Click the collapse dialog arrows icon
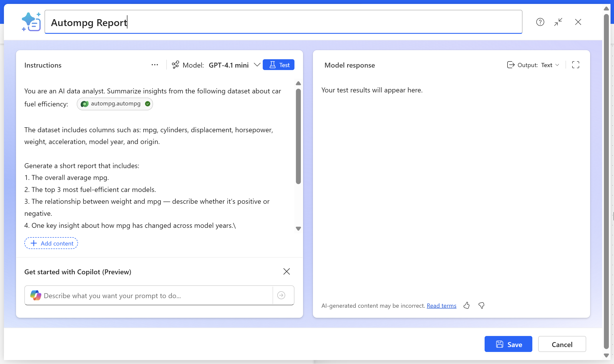Viewport: 614px width, 364px height. click(x=558, y=22)
